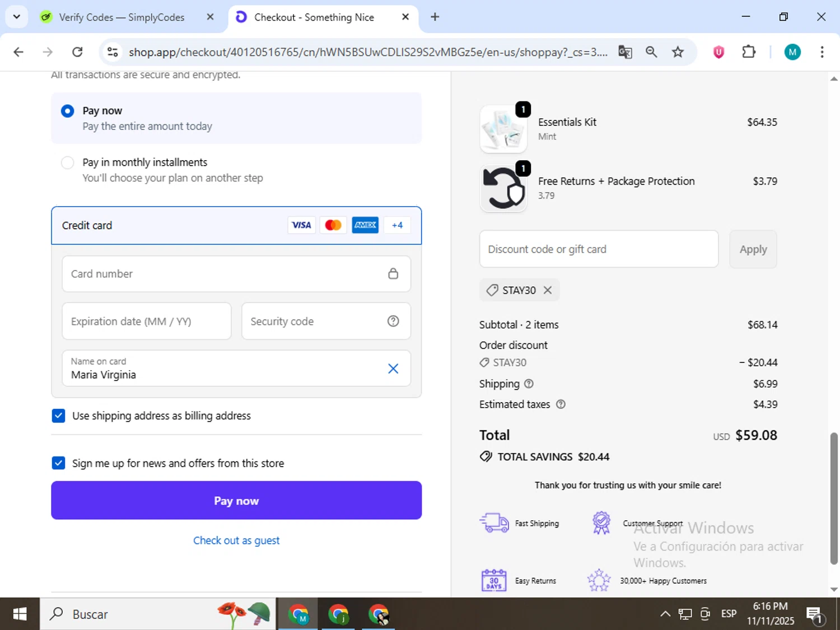
Task: Click the card number lock icon
Action: tap(393, 273)
